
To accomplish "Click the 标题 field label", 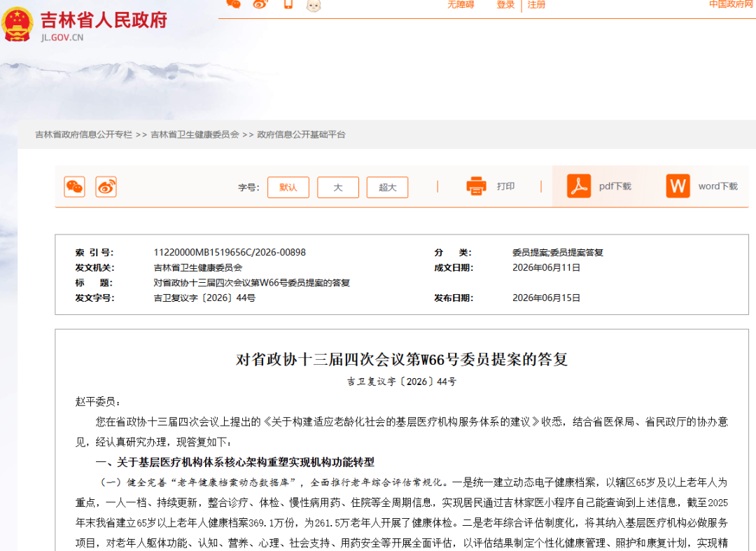I will click(94, 283).
